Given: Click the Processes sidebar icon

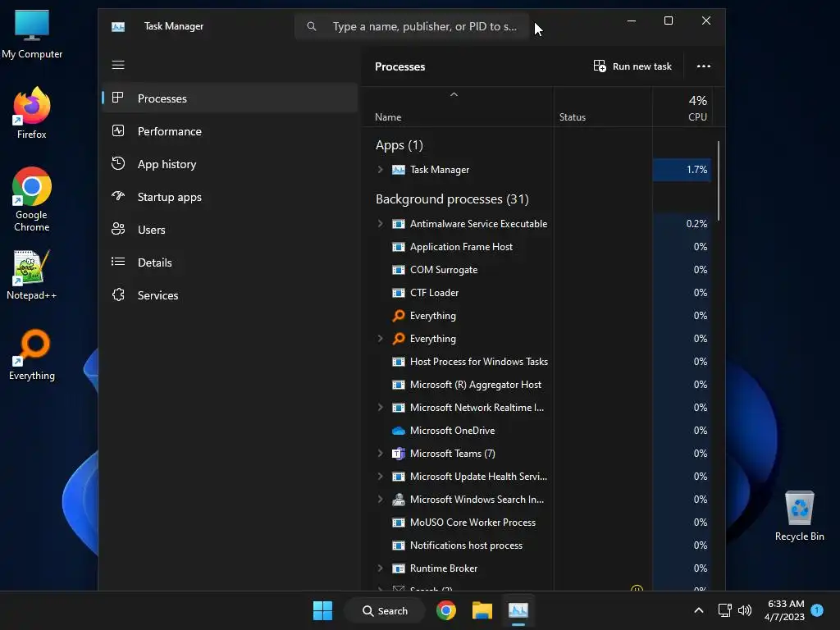Looking at the screenshot, I should (x=118, y=98).
